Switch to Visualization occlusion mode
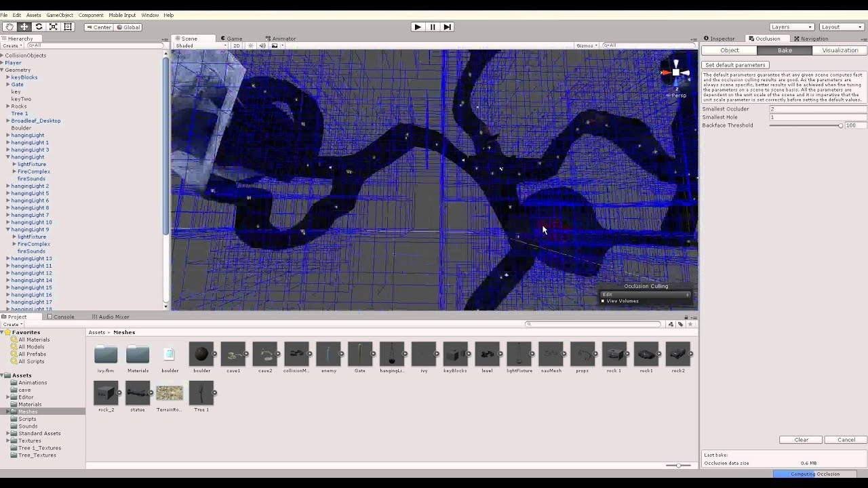The image size is (868, 488). 840,50
